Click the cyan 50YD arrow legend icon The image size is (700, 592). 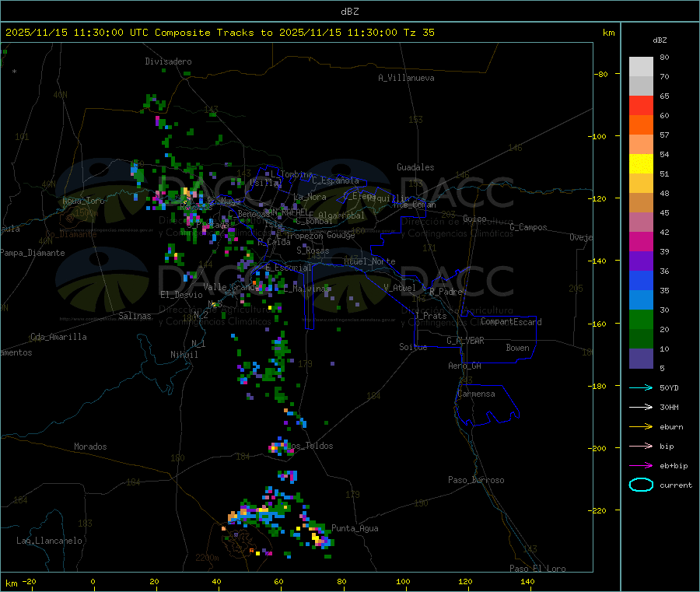click(x=641, y=387)
